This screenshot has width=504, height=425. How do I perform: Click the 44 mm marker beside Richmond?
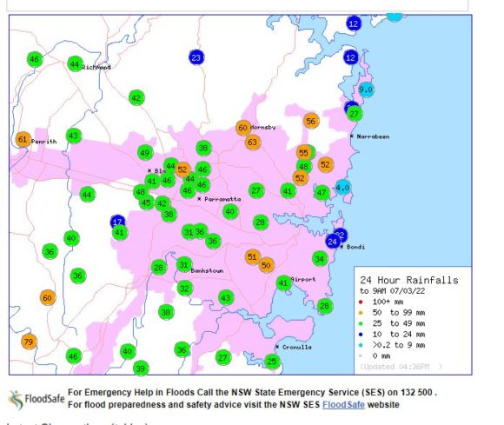tap(75, 64)
